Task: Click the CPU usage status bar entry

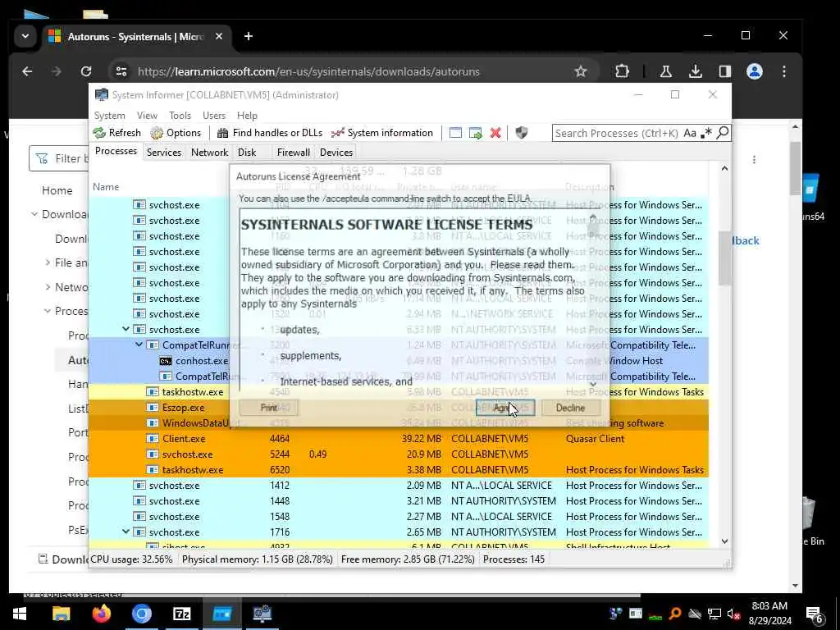Action: click(131, 559)
